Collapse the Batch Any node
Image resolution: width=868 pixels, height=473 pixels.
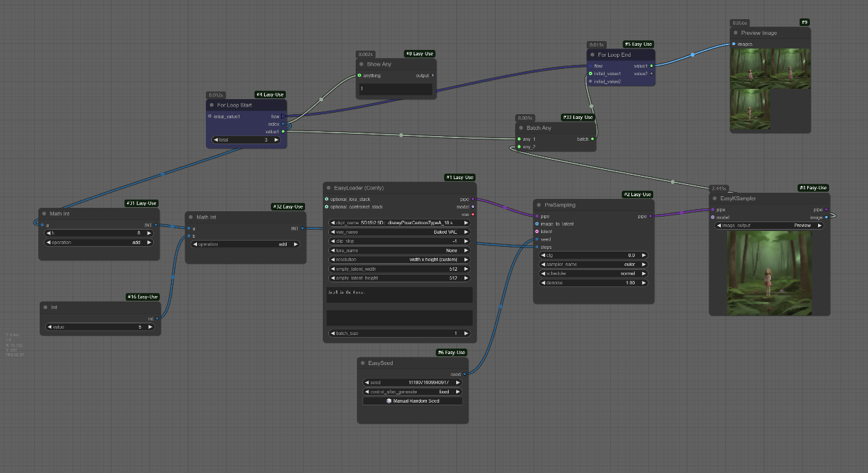(x=521, y=128)
